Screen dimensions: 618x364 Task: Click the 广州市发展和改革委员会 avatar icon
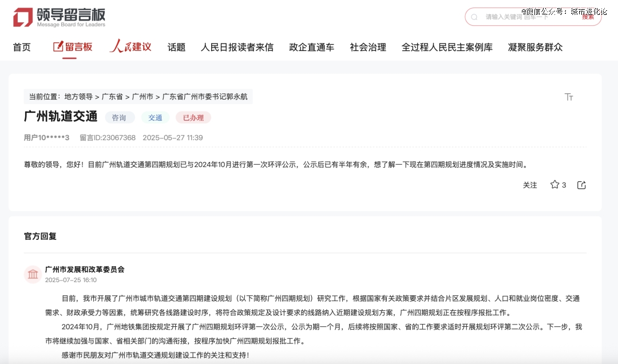(x=33, y=274)
